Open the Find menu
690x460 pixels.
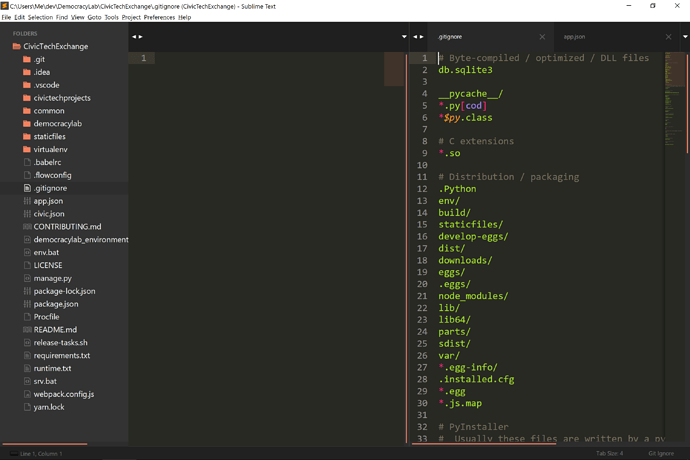(x=62, y=18)
